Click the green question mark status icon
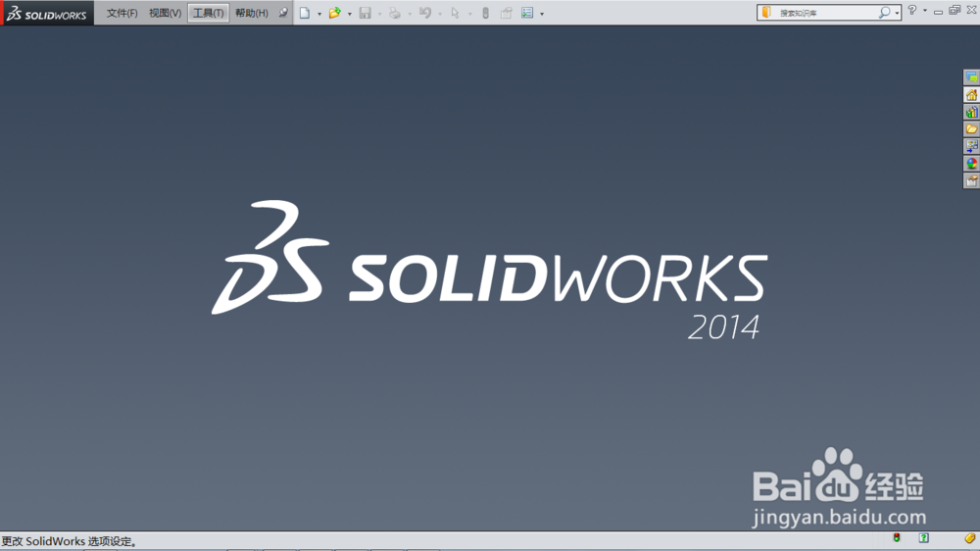This screenshot has width=980, height=551. (x=924, y=538)
